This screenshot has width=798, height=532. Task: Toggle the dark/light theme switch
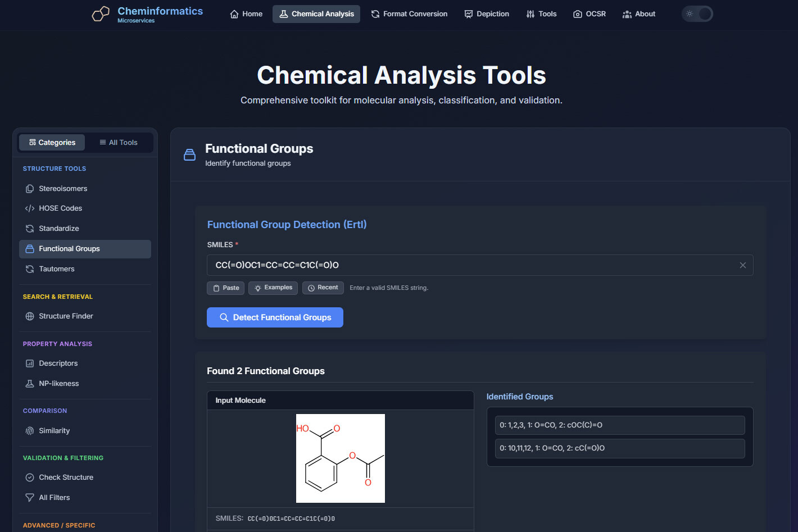(x=697, y=14)
